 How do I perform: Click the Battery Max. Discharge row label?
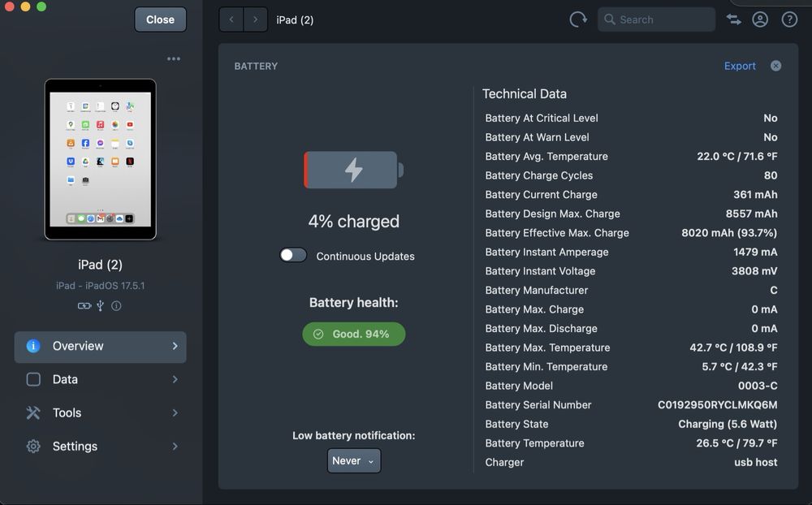[541, 328]
